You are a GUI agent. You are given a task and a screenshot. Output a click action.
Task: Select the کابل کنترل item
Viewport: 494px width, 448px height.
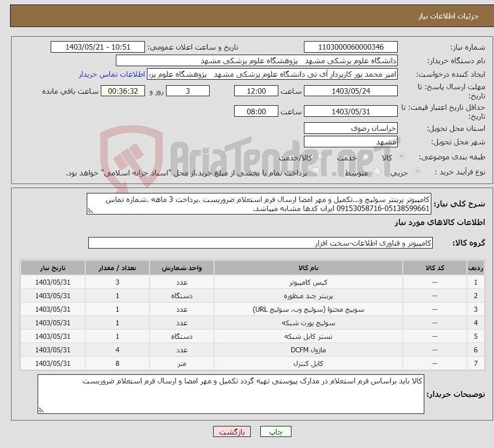[x=308, y=364]
